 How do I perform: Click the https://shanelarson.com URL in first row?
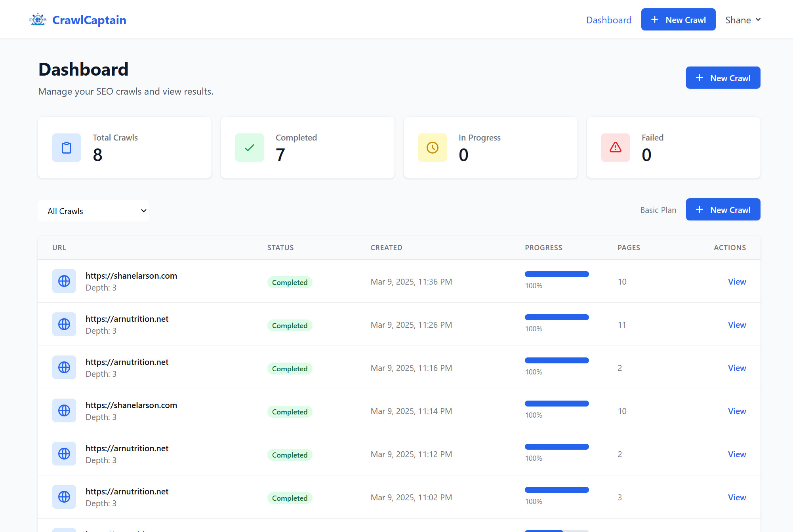click(x=131, y=275)
